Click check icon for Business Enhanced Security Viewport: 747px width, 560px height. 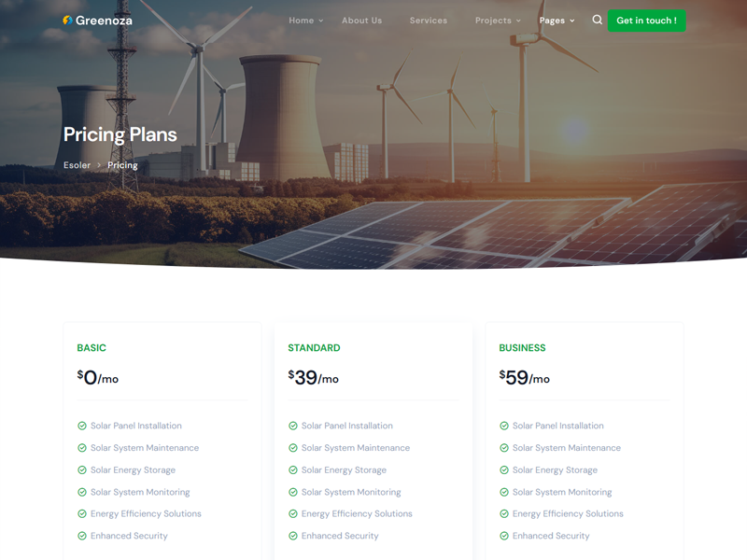[x=504, y=536]
